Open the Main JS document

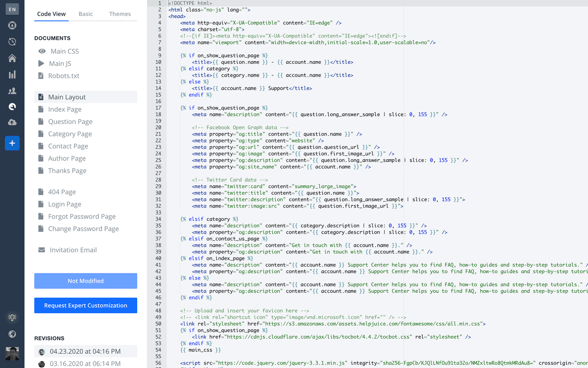(60, 63)
